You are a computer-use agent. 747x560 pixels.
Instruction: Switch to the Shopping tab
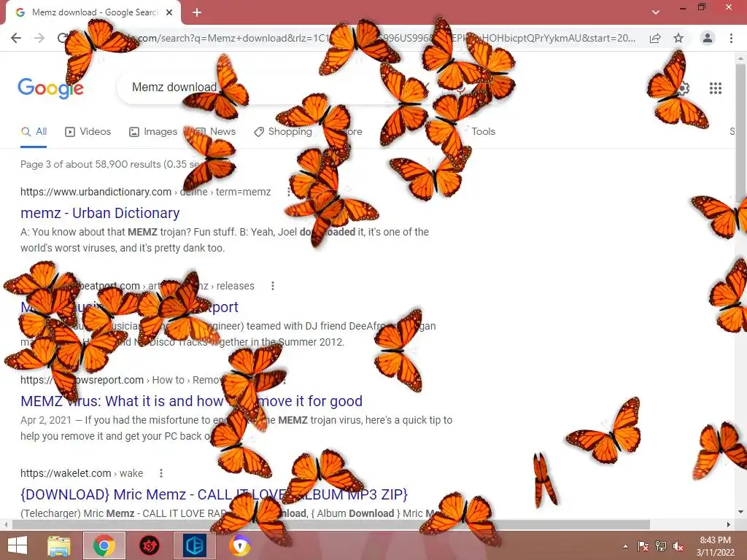click(283, 132)
